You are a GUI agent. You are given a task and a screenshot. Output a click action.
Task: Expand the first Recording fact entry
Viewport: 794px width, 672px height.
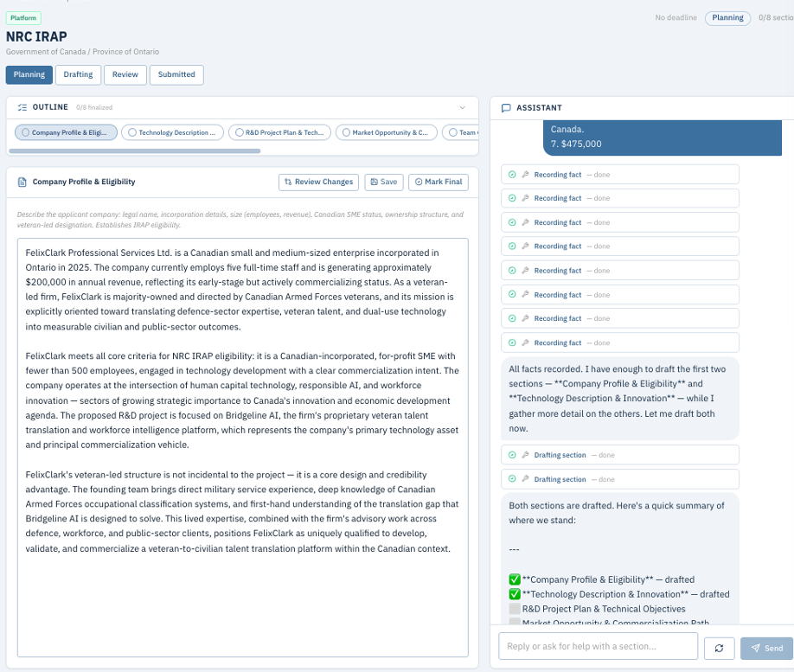[620, 174]
